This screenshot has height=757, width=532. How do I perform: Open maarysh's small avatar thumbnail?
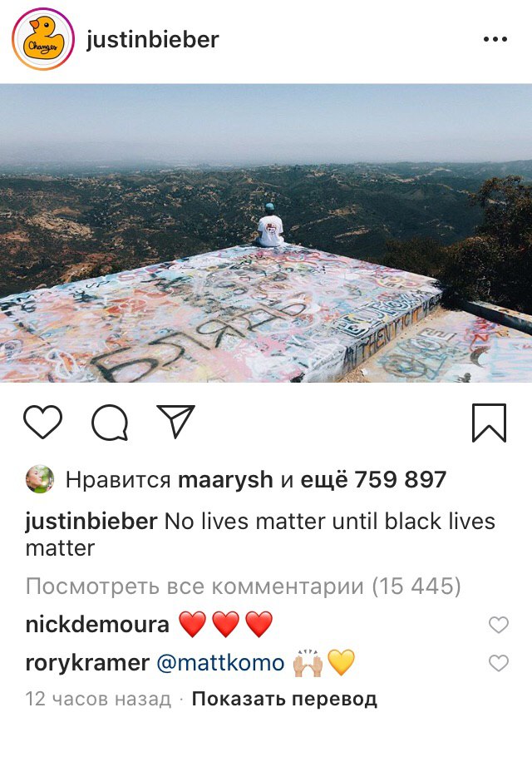click(40, 479)
